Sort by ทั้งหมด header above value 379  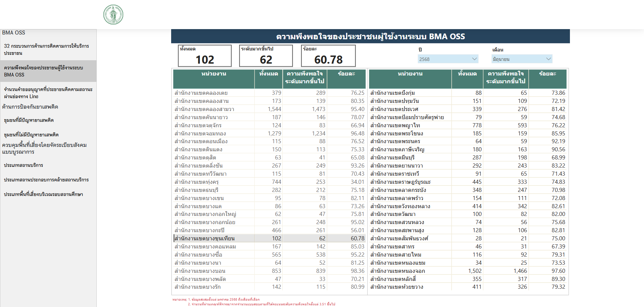point(269,74)
